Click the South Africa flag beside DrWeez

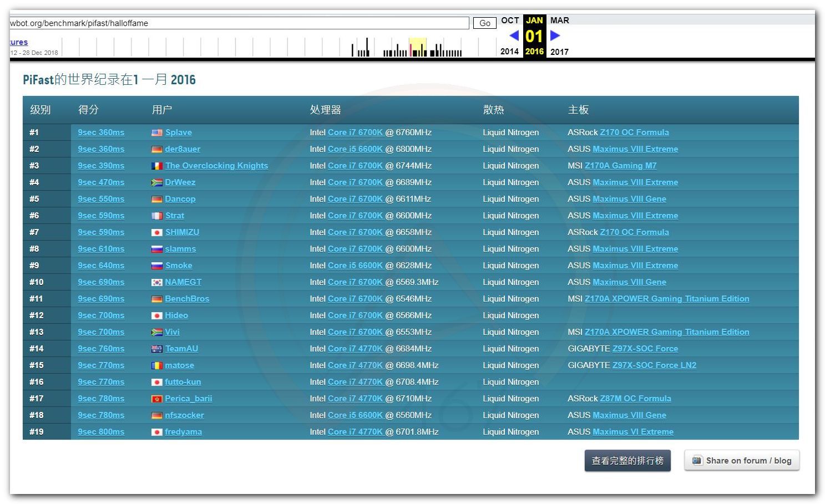tap(157, 182)
